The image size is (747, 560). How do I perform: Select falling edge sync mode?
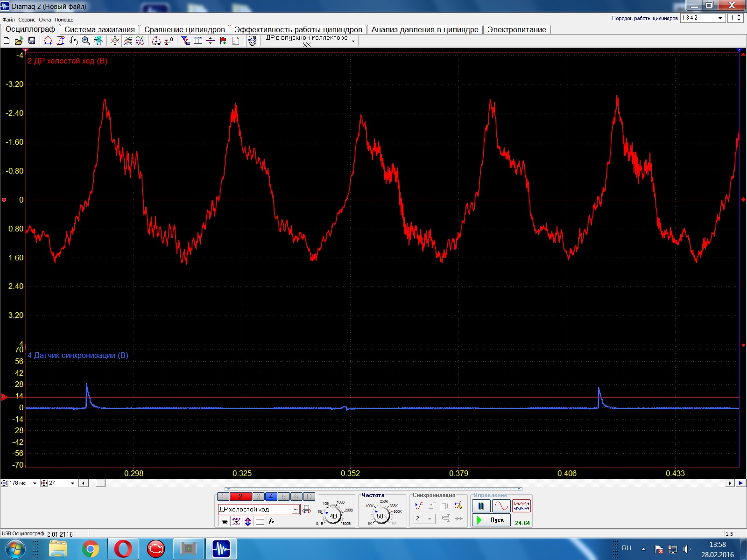click(446, 505)
